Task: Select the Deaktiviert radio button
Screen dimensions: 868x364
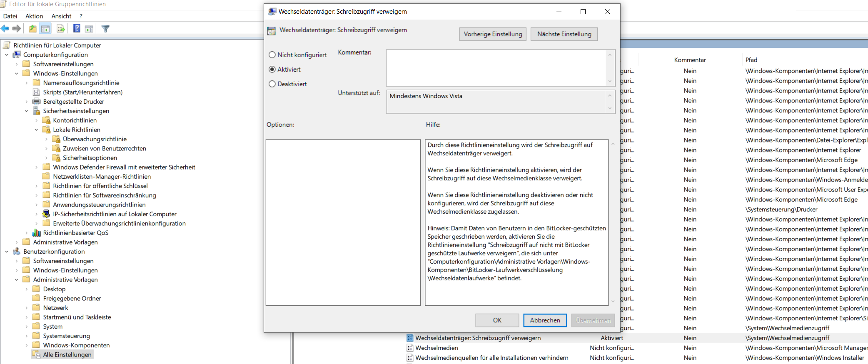Action: (x=272, y=84)
